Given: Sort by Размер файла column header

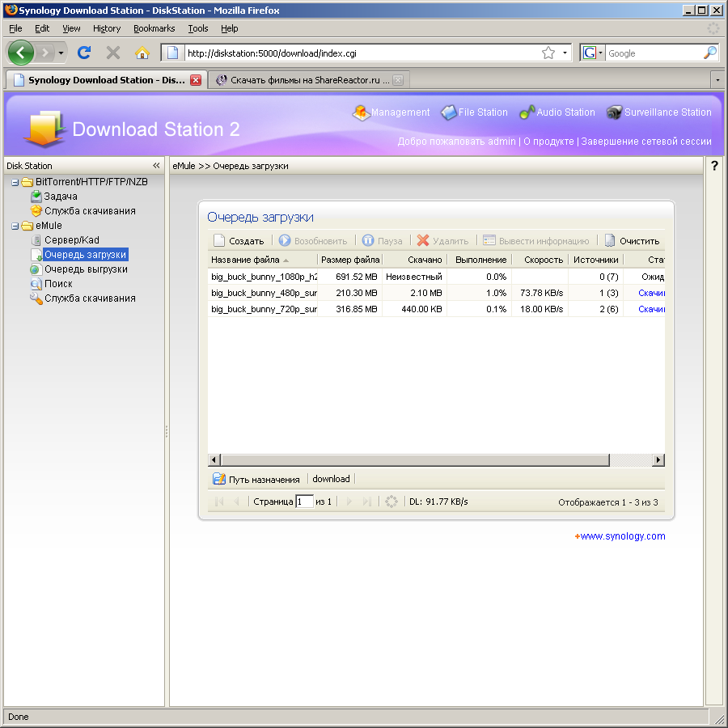Looking at the screenshot, I should click(350, 260).
